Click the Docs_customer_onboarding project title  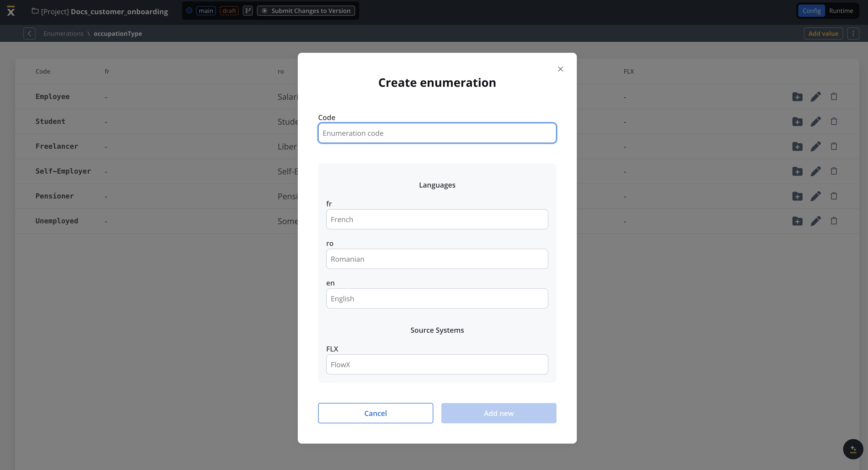click(x=119, y=11)
